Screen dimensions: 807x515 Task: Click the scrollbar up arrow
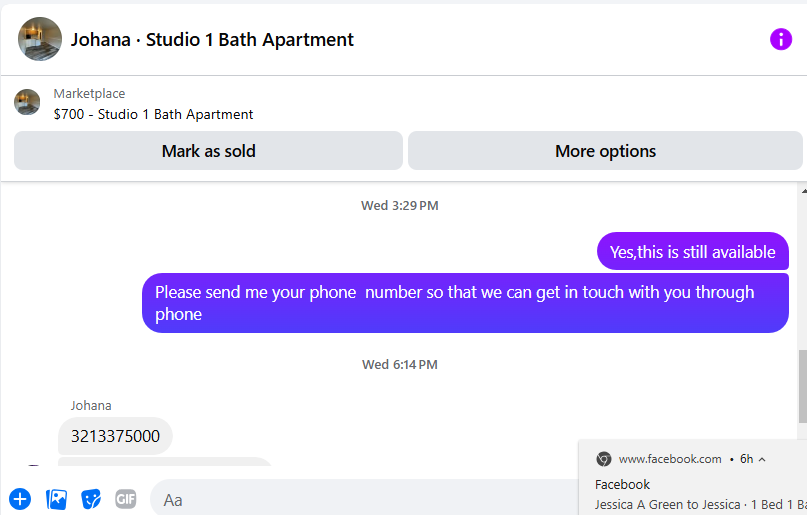803,191
